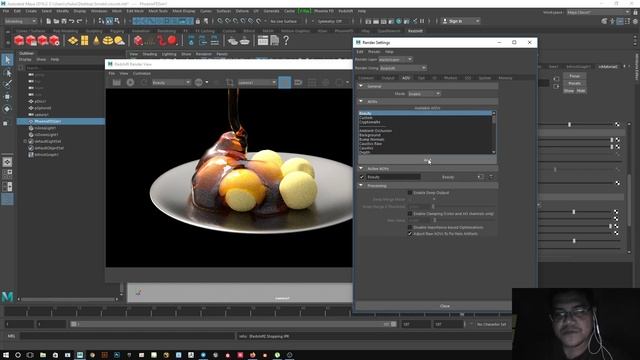Click the first red Redshift cube shelf icon
Viewport: 640px width, 360px height.
(19, 40)
